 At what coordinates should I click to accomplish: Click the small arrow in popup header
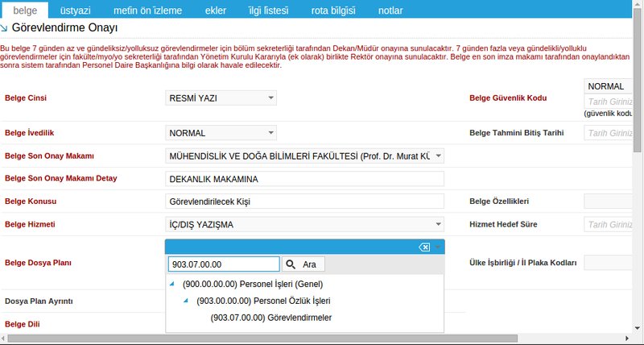click(438, 247)
